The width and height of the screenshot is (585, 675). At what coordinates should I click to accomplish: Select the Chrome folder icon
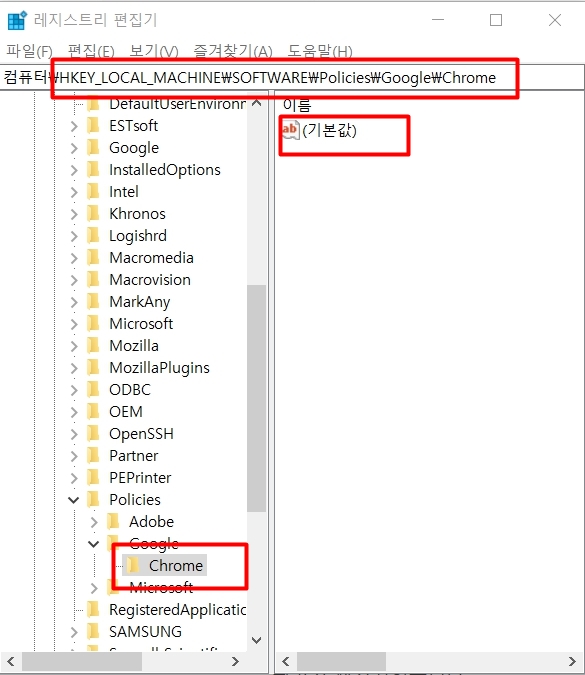tap(133, 565)
